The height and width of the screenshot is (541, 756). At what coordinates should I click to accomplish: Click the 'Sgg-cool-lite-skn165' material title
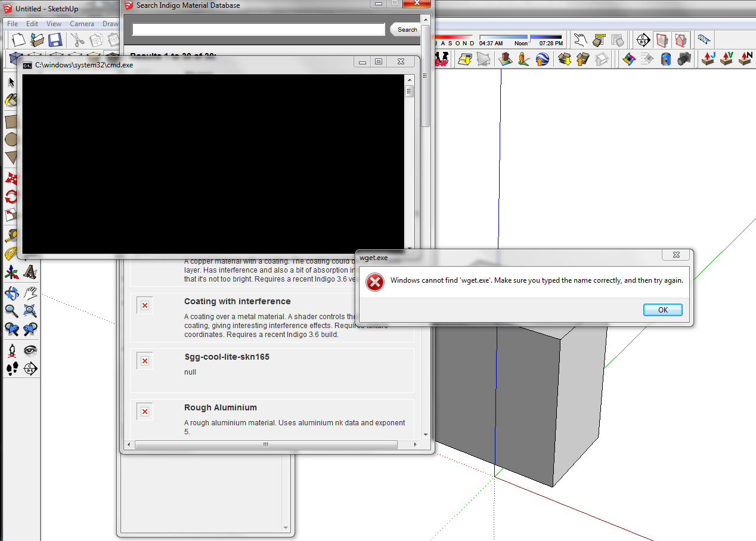(227, 357)
